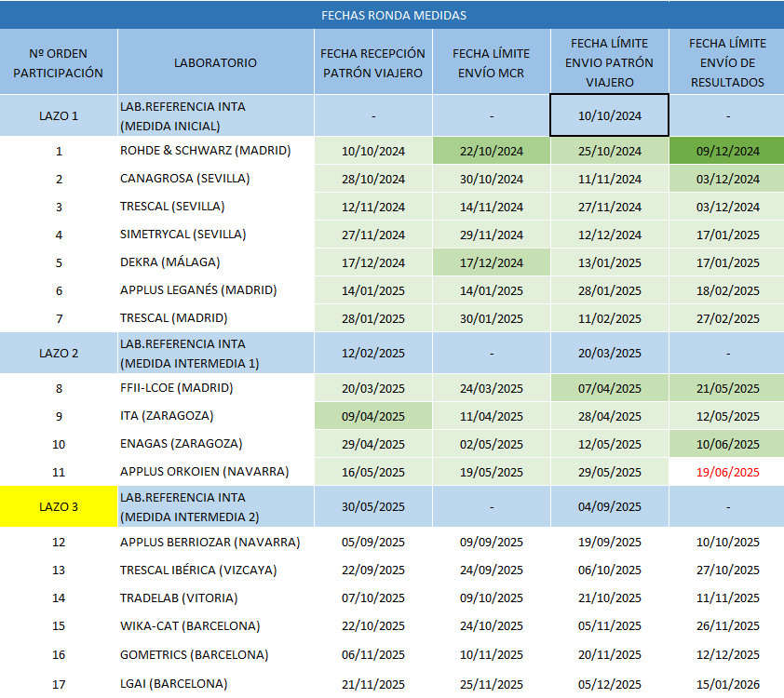
Task: Select the APPLUS LEGANÉS (MADRID) cell
Action: coord(215,290)
